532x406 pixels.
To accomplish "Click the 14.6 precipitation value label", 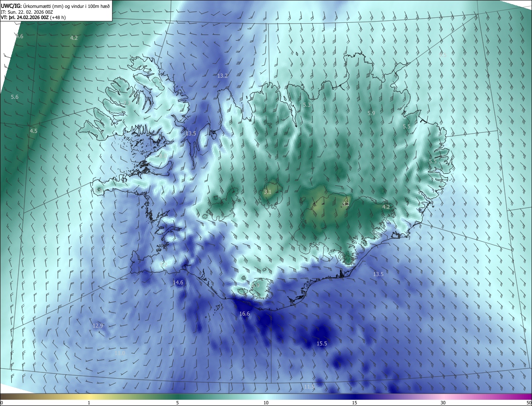I will pyautogui.click(x=178, y=282).
